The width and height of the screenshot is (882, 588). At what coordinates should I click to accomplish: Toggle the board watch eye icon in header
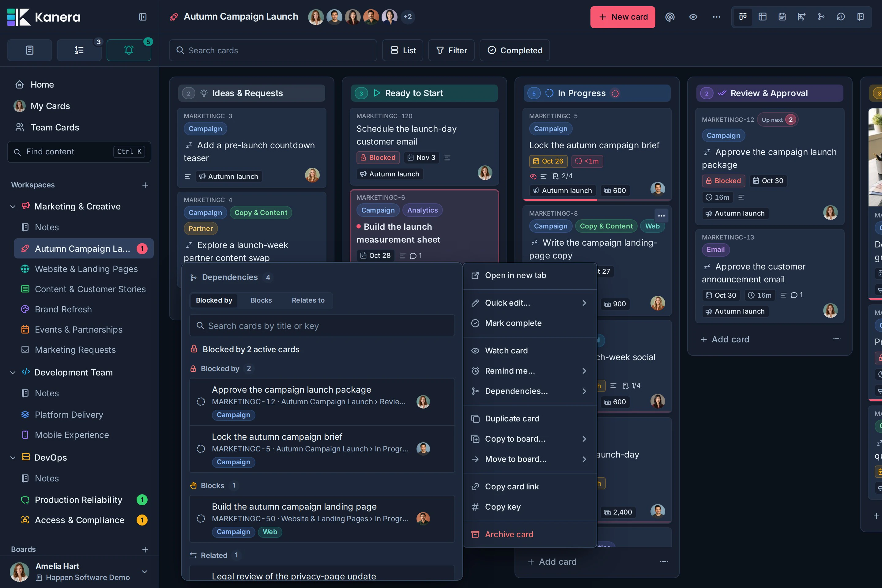(693, 17)
